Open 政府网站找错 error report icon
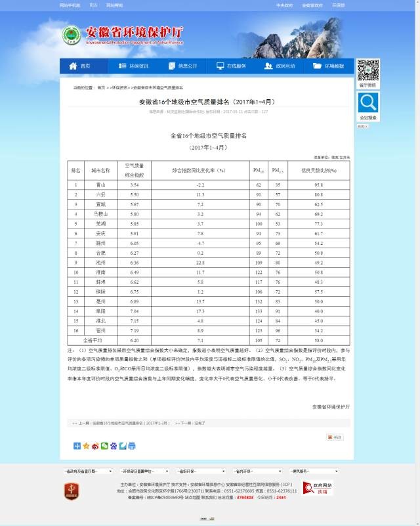This screenshot has height=526, width=420. point(318,487)
